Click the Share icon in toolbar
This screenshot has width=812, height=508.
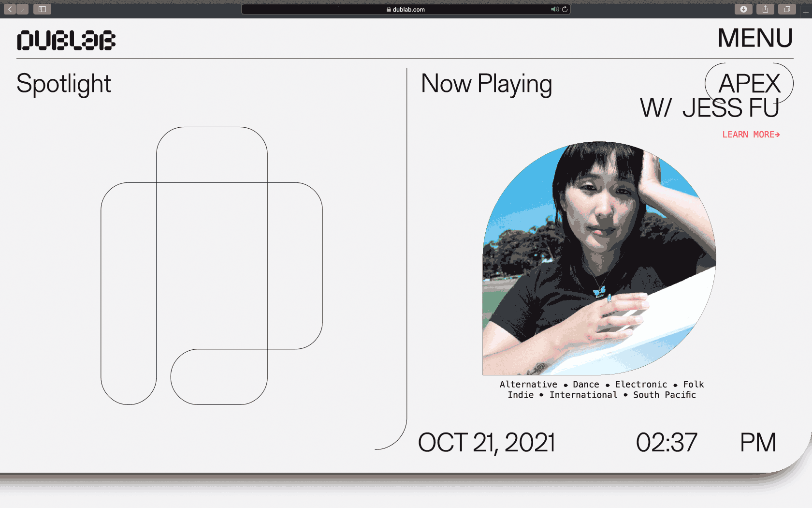[x=765, y=9]
